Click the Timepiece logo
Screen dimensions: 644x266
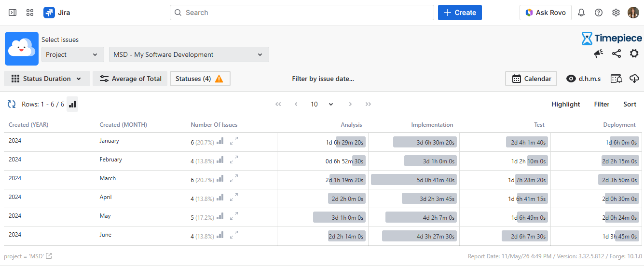tap(612, 38)
